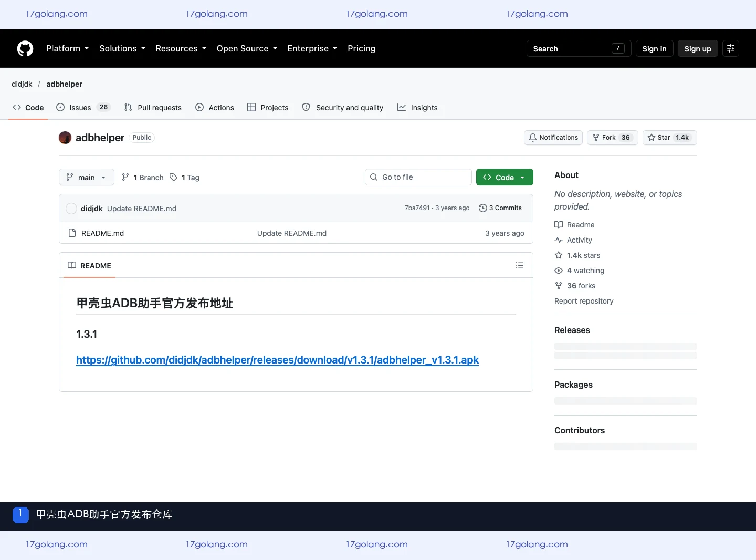Click the commit history clock icon
The width and height of the screenshot is (756, 560).
click(x=483, y=208)
